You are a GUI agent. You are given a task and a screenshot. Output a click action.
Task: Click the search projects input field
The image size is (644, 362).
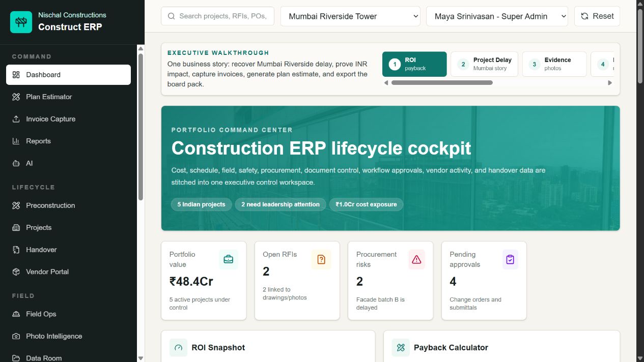tap(217, 16)
